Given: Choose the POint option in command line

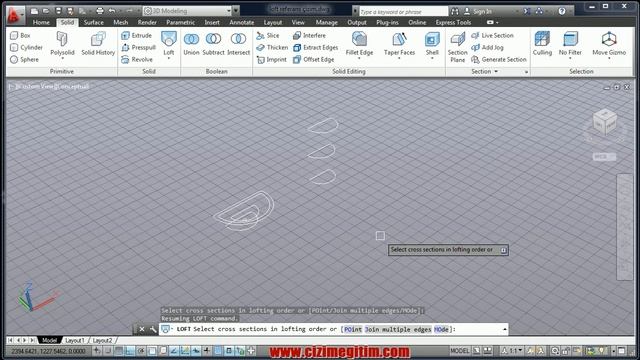Looking at the screenshot, I should (x=353, y=329).
